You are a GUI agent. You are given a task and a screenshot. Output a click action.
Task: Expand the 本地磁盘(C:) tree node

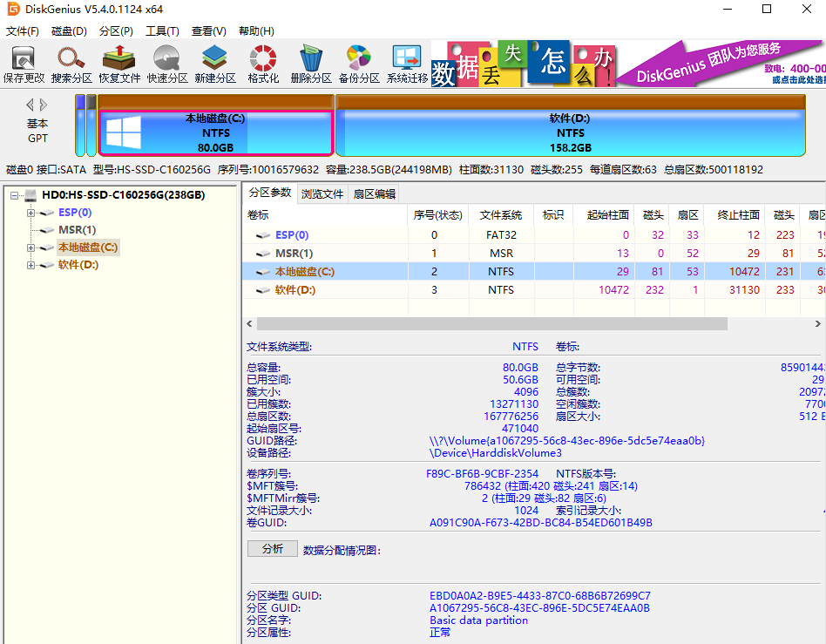click(31, 247)
